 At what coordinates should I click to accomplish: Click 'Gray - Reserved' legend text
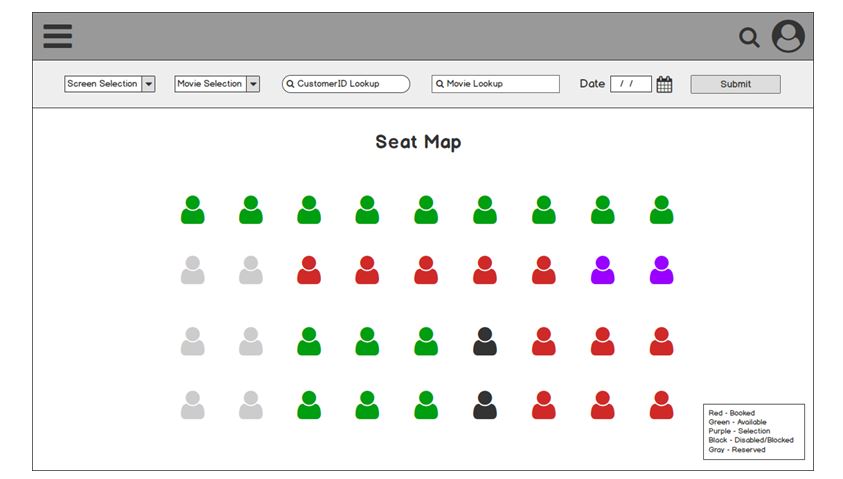tap(737, 449)
